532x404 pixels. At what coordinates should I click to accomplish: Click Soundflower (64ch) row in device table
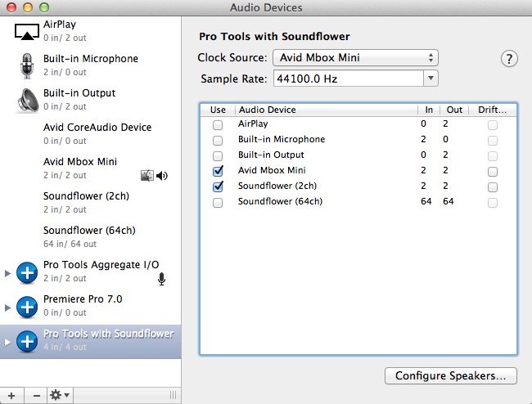point(358,202)
